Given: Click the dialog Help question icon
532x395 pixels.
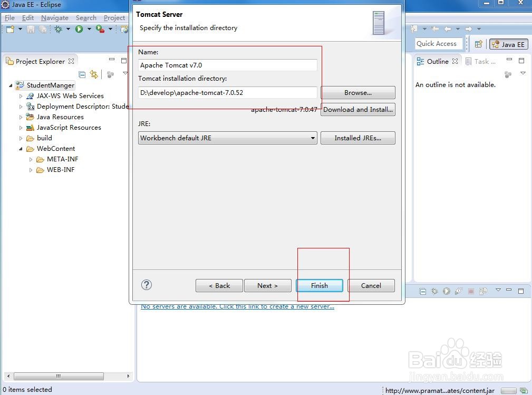Looking at the screenshot, I should (x=147, y=285).
